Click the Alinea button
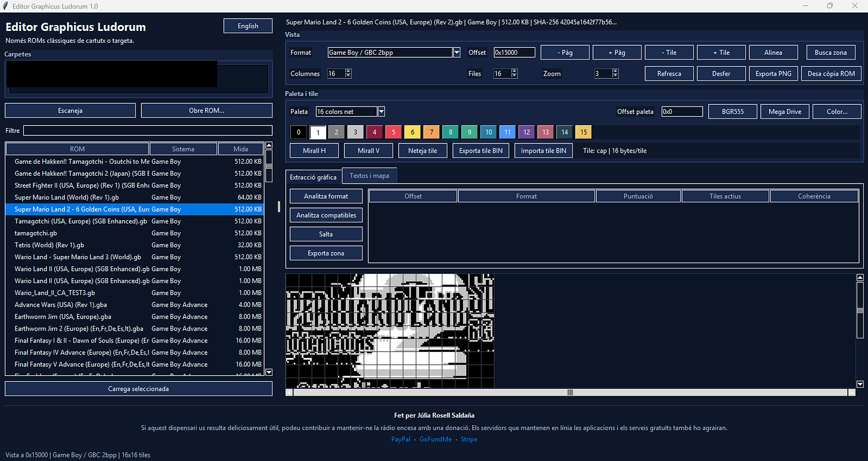 point(773,52)
